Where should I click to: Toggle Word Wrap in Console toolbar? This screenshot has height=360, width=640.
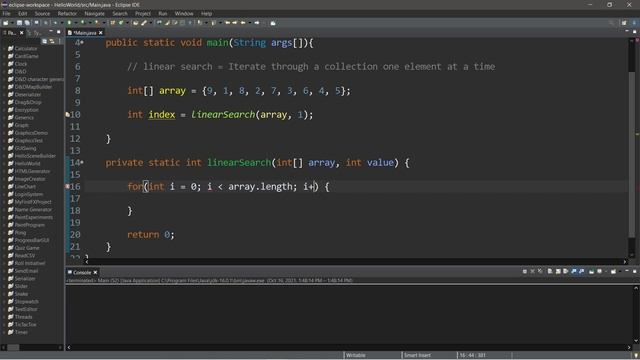tap(565, 271)
